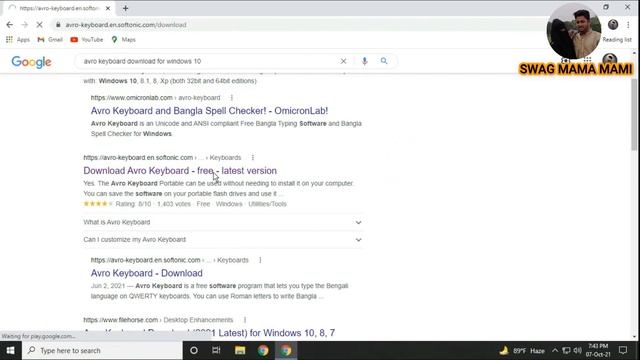Click the 'Rating: 8/10' stars text
The width and height of the screenshot is (640, 360).
coord(117,204)
